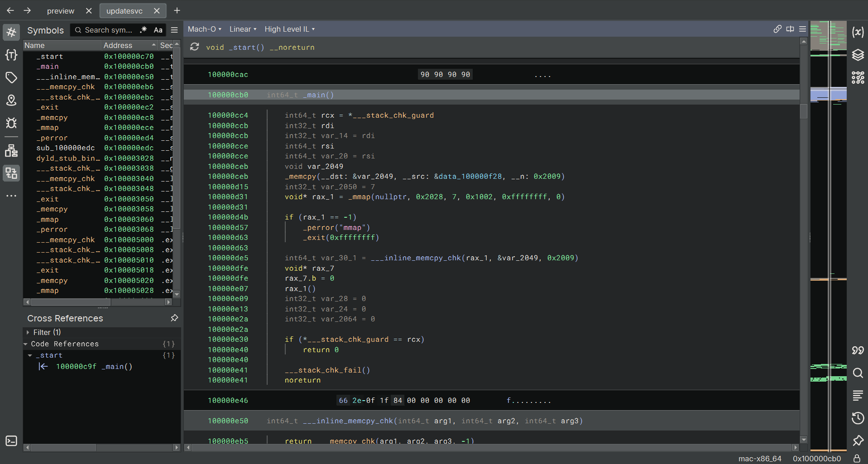Collapse the Code References section

26,344
